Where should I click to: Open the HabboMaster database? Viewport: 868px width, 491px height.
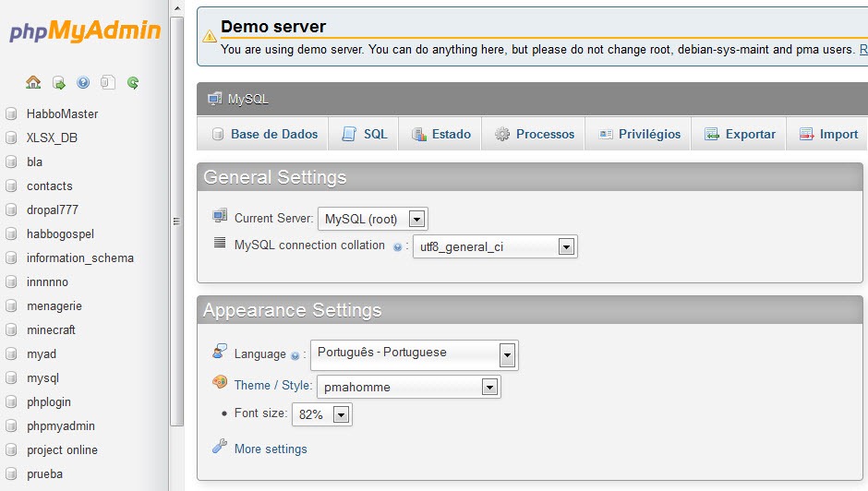point(62,114)
